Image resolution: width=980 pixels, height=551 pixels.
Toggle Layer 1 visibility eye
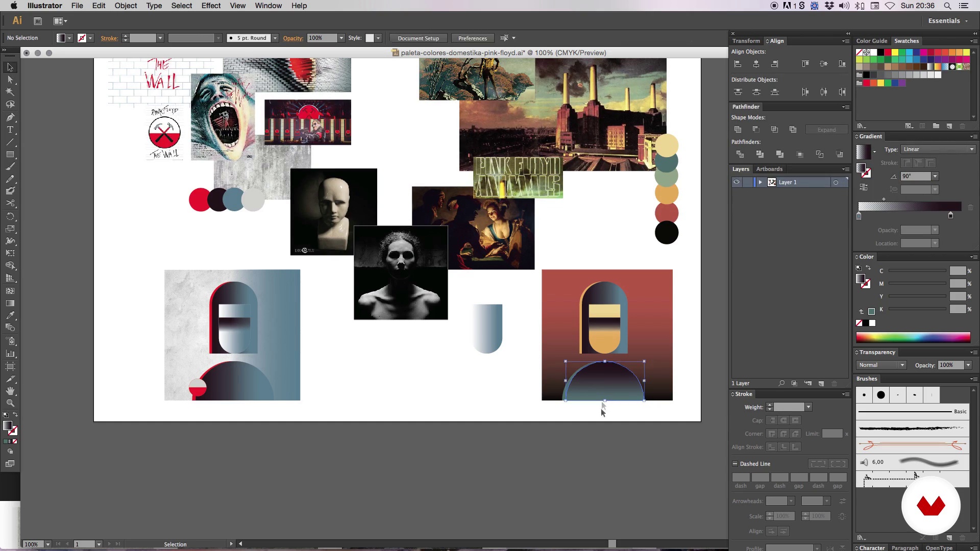[x=737, y=182]
